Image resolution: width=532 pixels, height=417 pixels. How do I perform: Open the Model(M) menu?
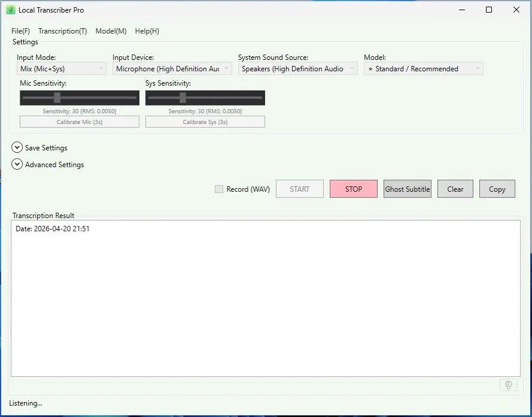pos(111,31)
